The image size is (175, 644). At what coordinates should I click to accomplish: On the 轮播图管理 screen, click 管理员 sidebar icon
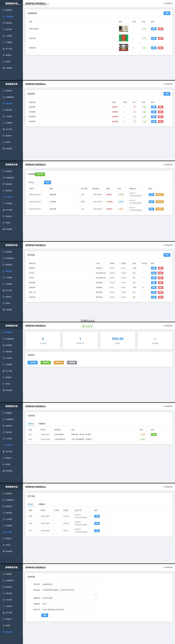[3, 62]
